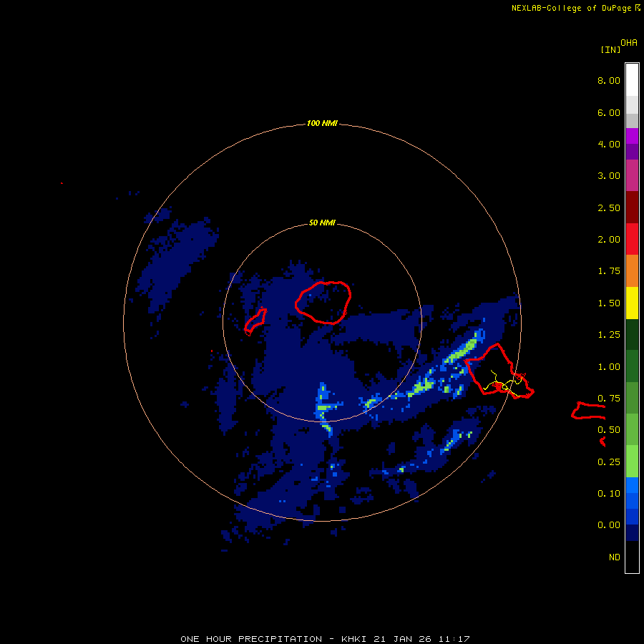The height and width of the screenshot is (644, 644).
Task: Click the white color swatch in legend
Action: pyautogui.click(x=632, y=79)
